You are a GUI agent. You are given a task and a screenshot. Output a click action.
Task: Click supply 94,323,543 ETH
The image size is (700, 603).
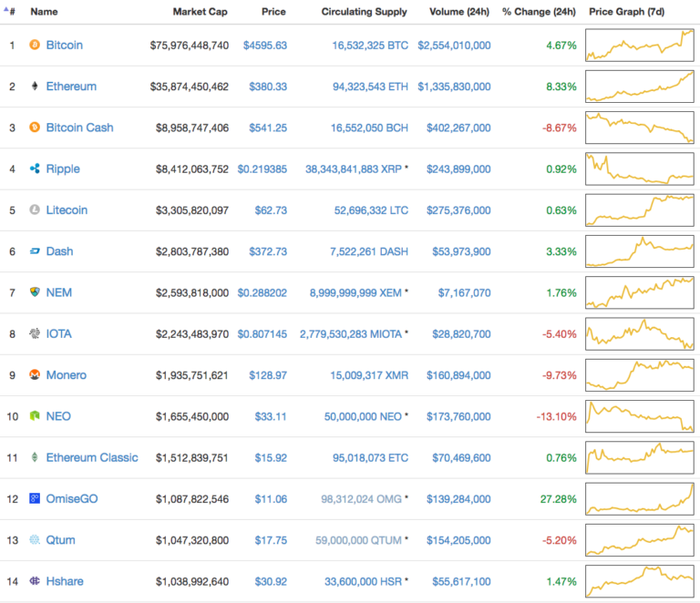[370, 87]
